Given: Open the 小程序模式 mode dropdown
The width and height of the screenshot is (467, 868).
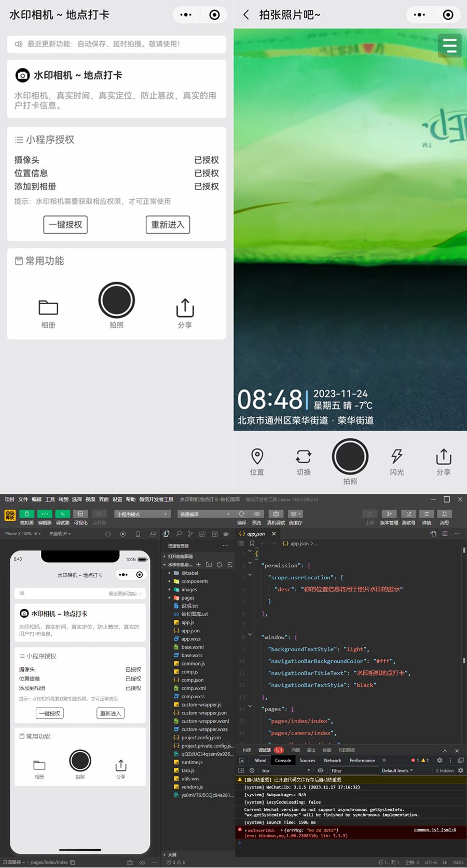Looking at the screenshot, I should 142,514.
